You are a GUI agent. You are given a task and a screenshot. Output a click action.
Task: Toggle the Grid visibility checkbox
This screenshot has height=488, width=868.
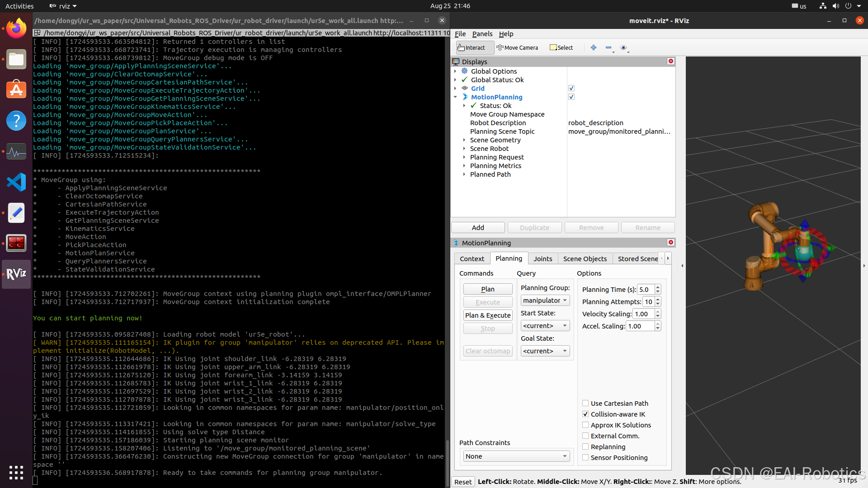[x=571, y=88]
